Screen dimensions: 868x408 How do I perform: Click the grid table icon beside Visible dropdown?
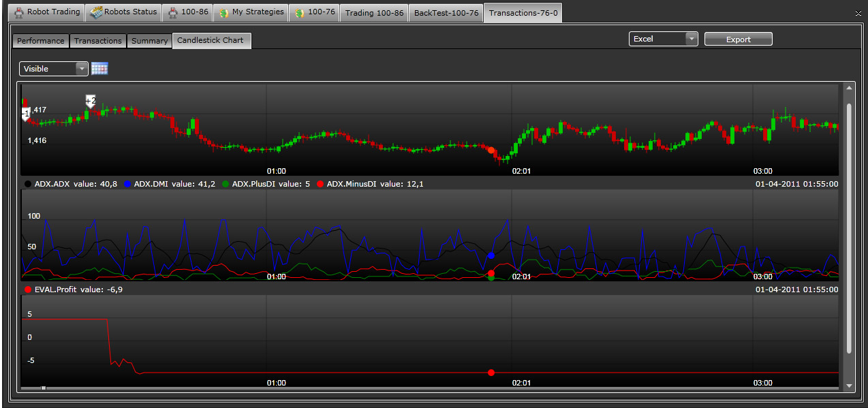click(x=99, y=69)
